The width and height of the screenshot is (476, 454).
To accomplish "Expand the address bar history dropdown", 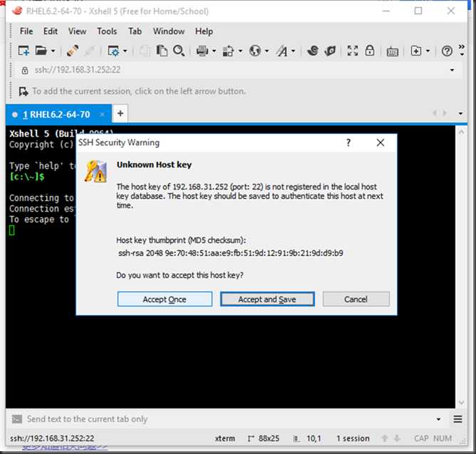I will [452, 70].
